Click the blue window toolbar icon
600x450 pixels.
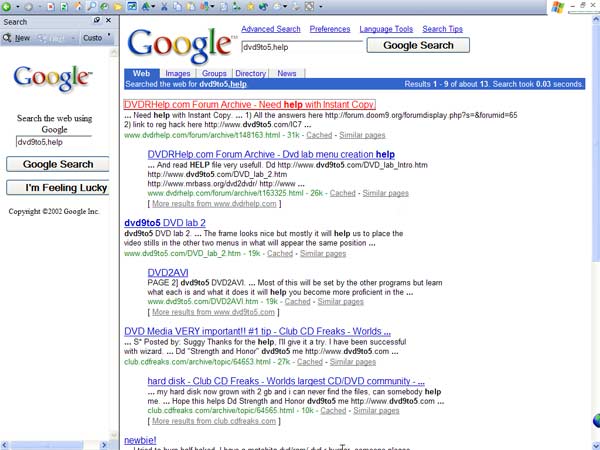(132, 7)
